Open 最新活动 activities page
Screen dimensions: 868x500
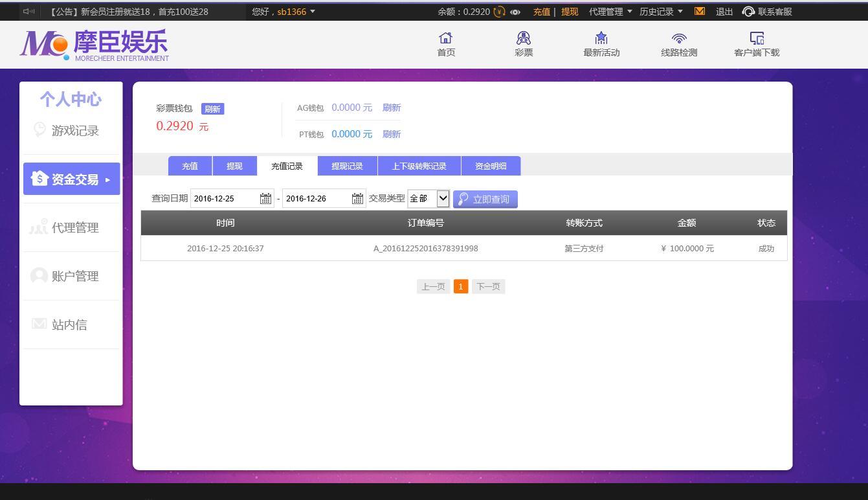(601, 44)
